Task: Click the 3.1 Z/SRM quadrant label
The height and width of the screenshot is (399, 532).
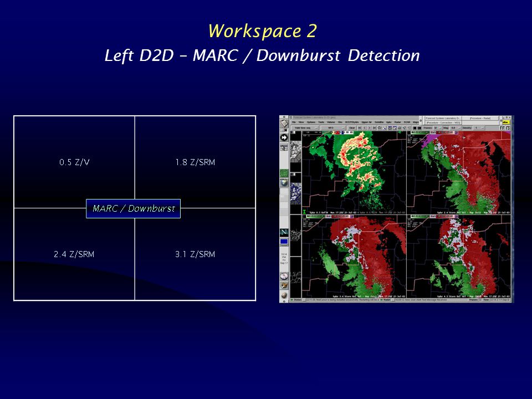Action: [x=195, y=254]
